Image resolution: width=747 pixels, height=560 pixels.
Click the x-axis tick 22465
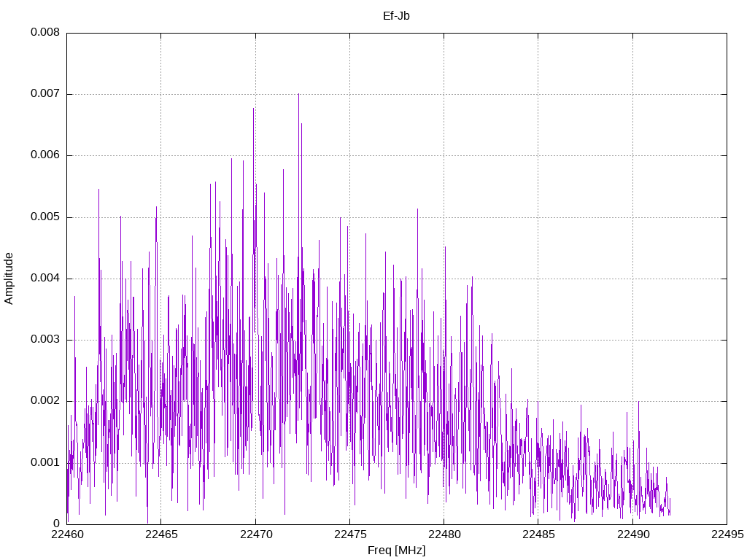pyautogui.click(x=161, y=534)
